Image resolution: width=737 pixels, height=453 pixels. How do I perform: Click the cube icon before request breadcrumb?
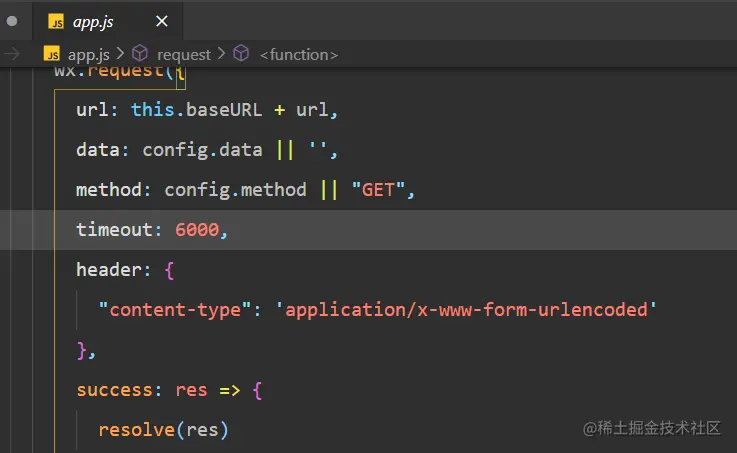pyautogui.click(x=140, y=53)
